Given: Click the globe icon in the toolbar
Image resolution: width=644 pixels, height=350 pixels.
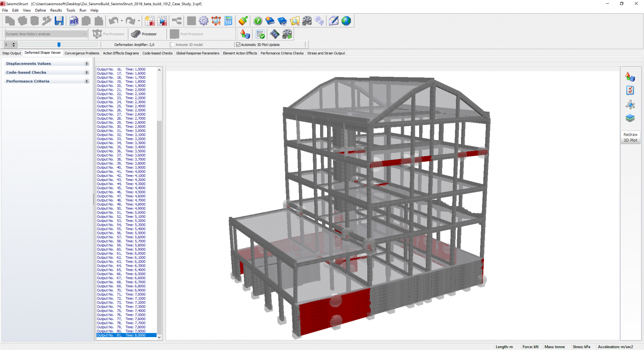Looking at the screenshot, I should (x=346, y=21).
